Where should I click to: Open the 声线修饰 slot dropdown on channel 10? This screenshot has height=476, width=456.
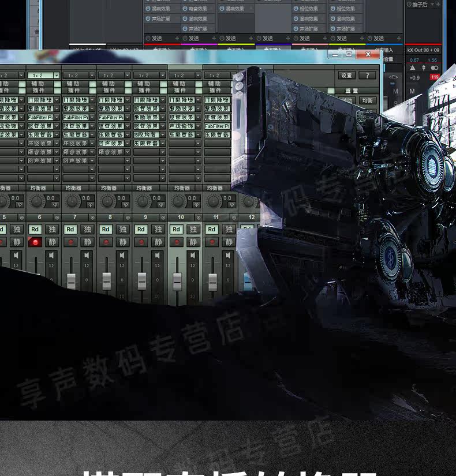[198, 126]
